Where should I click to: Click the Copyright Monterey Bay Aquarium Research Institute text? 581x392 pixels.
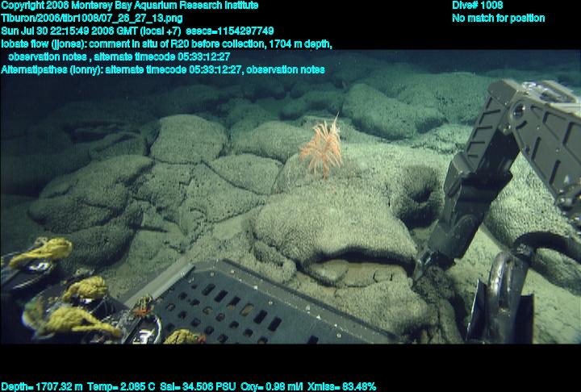pyautogui.click(x=130, y=6)
